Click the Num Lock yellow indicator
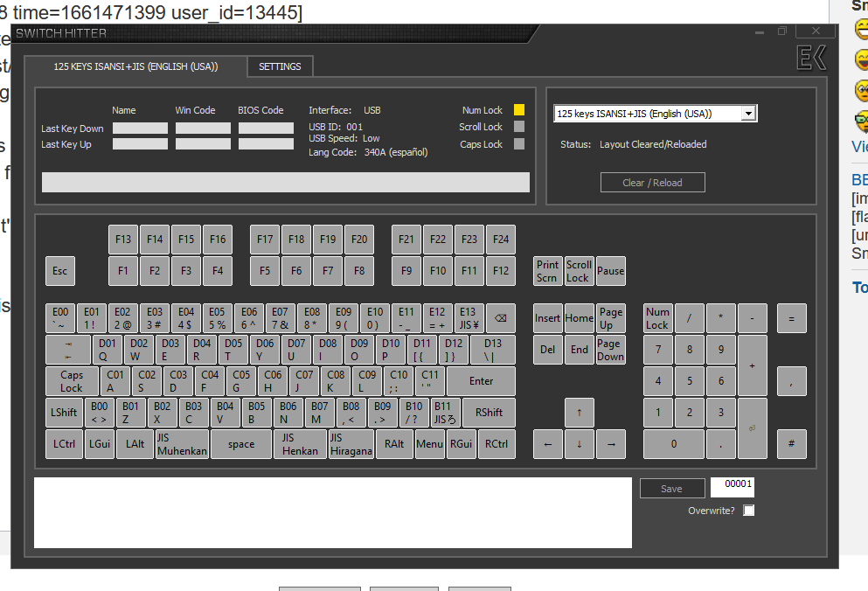 (x=519, y=110)
